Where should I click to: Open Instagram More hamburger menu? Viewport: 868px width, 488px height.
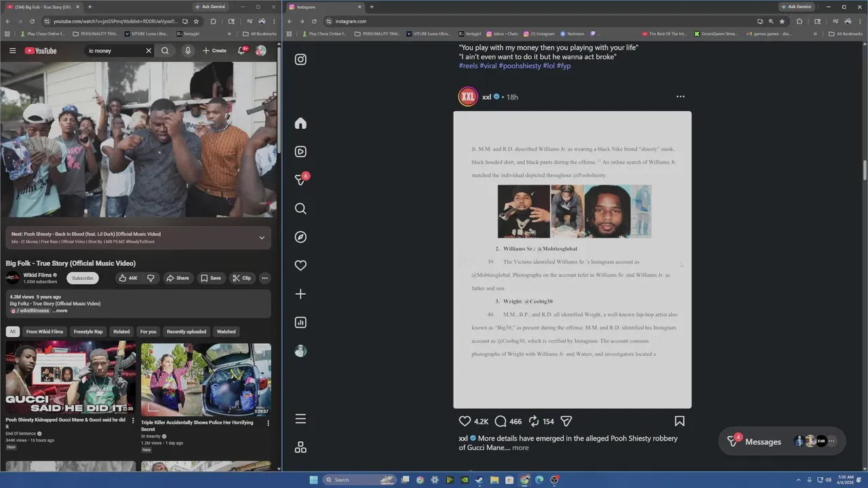(300, 419)
